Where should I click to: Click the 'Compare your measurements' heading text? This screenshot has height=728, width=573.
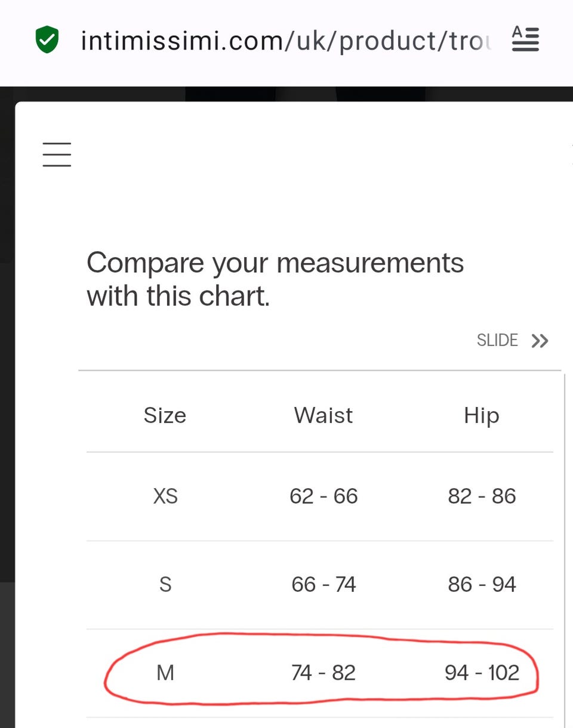pyautogui.click(x=275, y=279)
